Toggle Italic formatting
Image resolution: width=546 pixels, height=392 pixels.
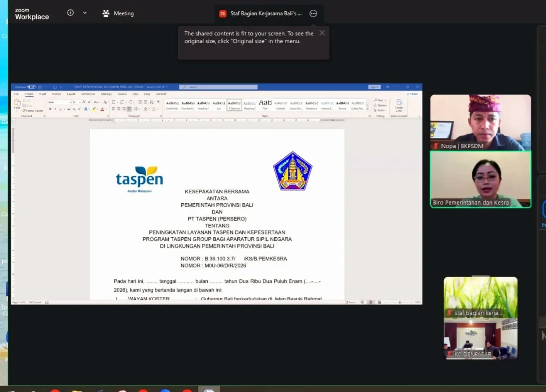click(x=55, y=109)
